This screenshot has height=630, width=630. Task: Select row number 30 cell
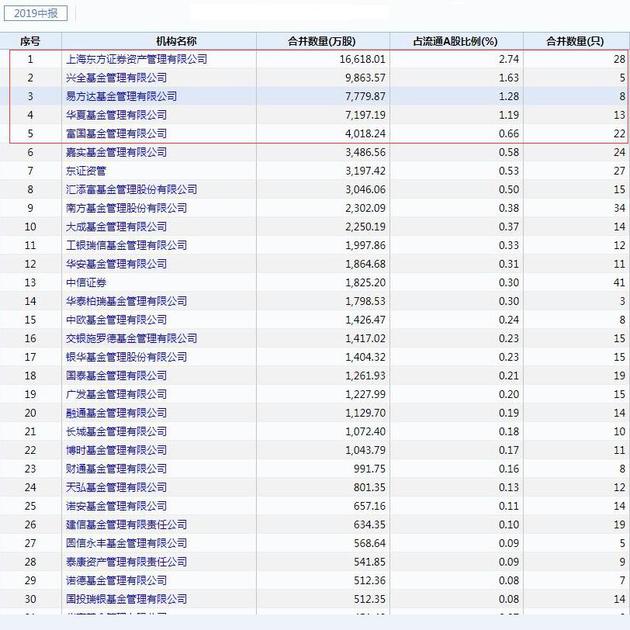pos(31,599)
